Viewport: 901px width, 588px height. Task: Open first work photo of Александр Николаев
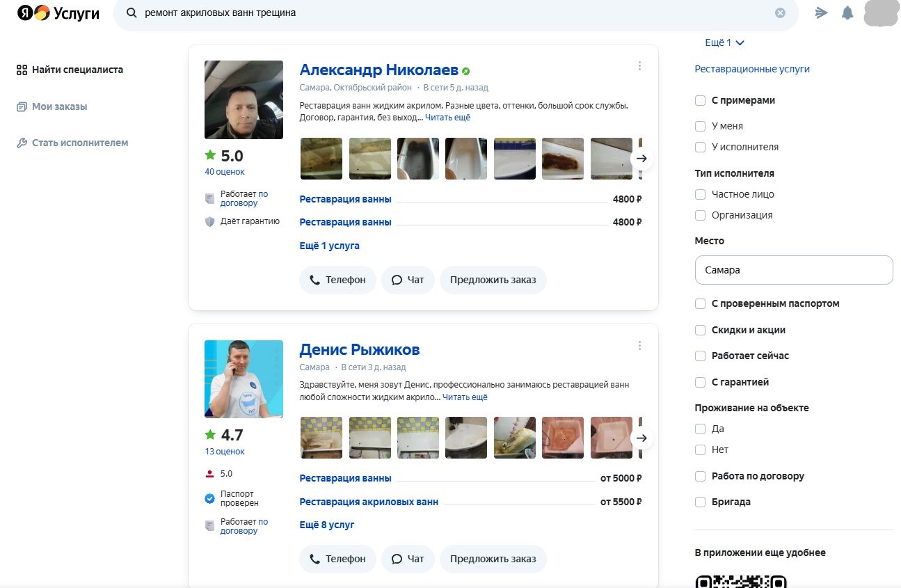click(321, 159)
